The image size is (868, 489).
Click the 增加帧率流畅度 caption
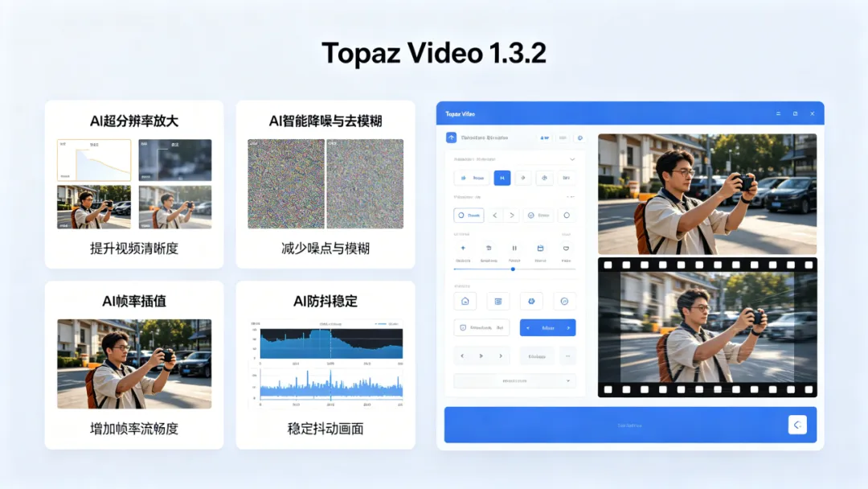[134, 428]
